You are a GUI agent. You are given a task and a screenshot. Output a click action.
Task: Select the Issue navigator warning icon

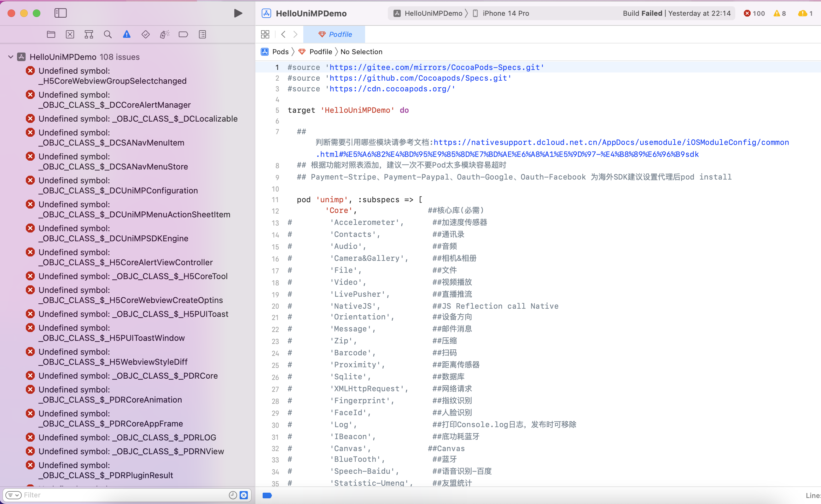[127, 34]
